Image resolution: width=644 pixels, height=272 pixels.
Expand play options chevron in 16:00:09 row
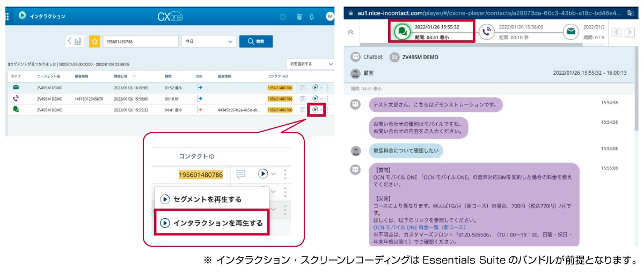[x=321, y=87]
